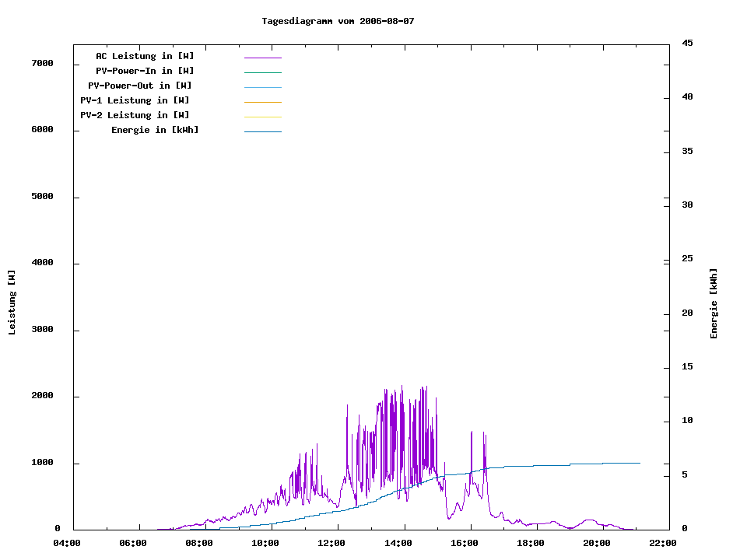Select the 14:00 time axis label

click(x=398, y=543)
